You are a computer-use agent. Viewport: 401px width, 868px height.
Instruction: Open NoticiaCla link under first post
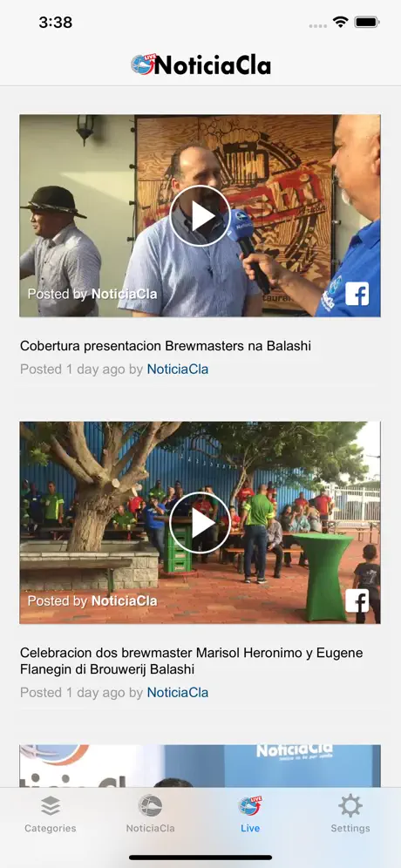click(x=178, y=370)
